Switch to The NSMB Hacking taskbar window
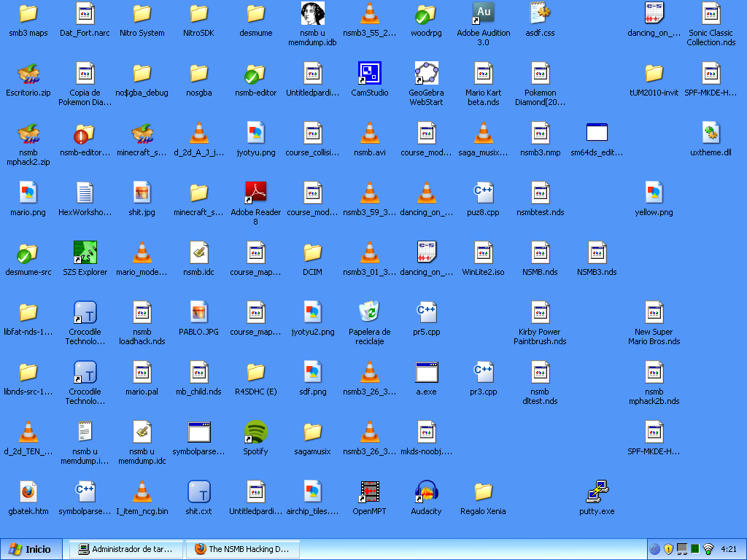Viewport: 747px width, 560px height. pyautogui.click(x=242, y=549)
